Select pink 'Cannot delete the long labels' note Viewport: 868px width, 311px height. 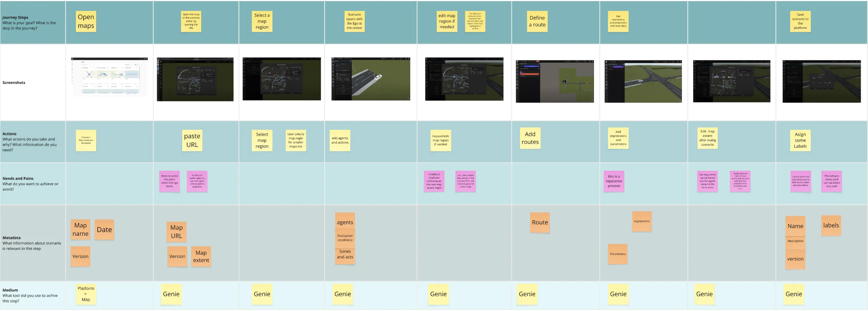tap(801, 181)
